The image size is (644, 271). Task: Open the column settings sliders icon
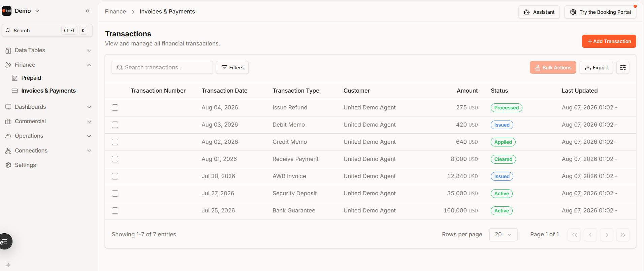[x=623, y=68]
